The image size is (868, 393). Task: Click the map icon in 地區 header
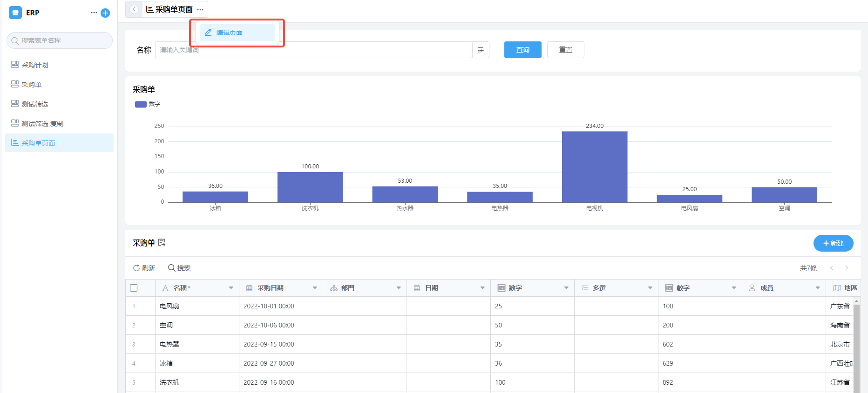pos(836,288)
